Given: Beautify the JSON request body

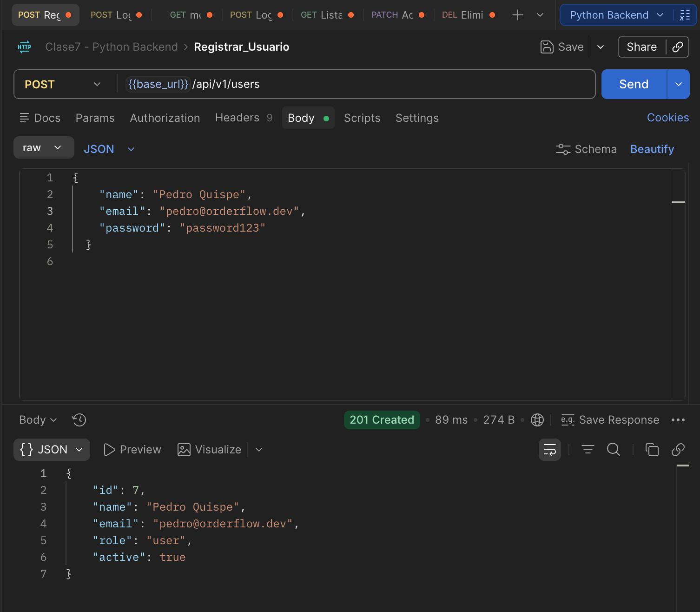Looking at the screenshot, I should tap(652, 149).
